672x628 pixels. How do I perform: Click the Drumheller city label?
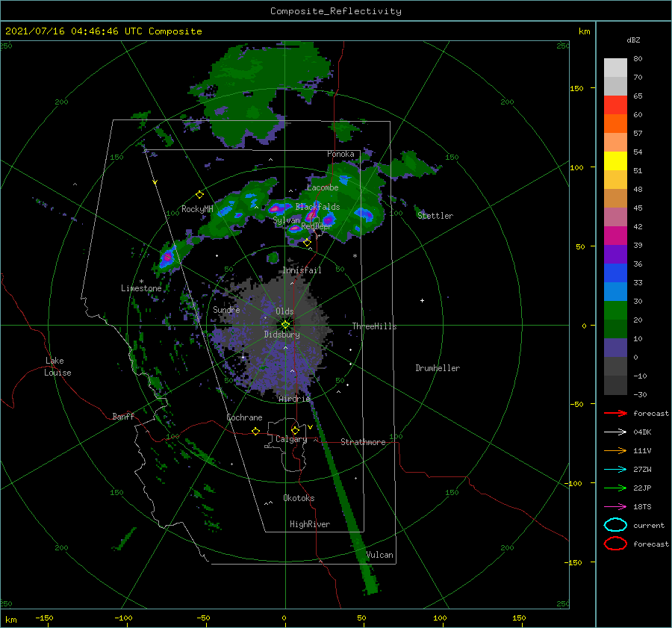[x=438, y=368]
